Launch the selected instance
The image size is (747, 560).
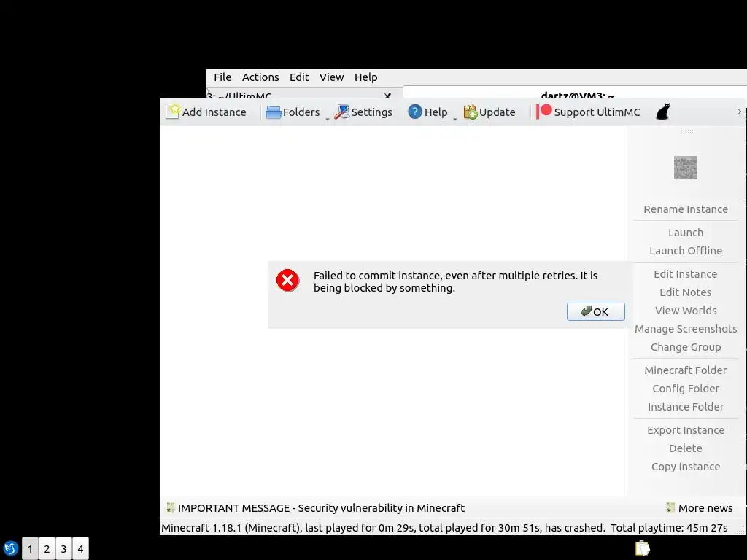[686, 233]
